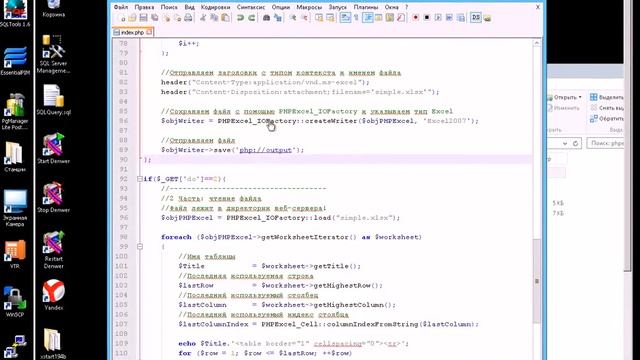Click Выделить in the Explorer ribbon
Screen dimensions: 640x360
pyautogui.click(x=607, y=97)
